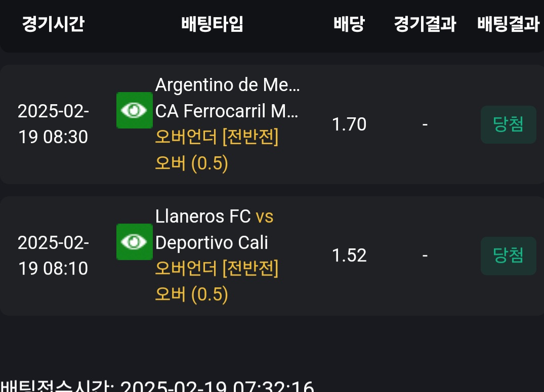Image resolution: width=544 pixels, height=392 pixels.
Task: Click the Llaneros FC team name
Action: [203, 216]
